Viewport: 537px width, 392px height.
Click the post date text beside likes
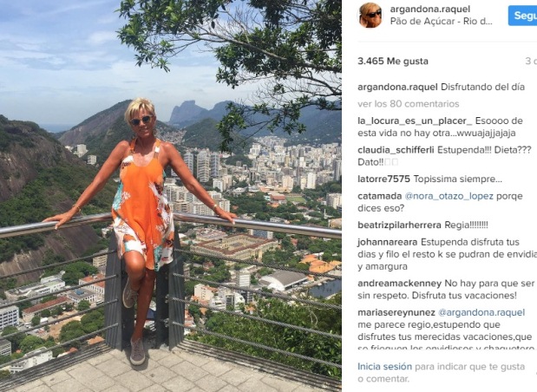pyautogui.click(x=531, y=62)
